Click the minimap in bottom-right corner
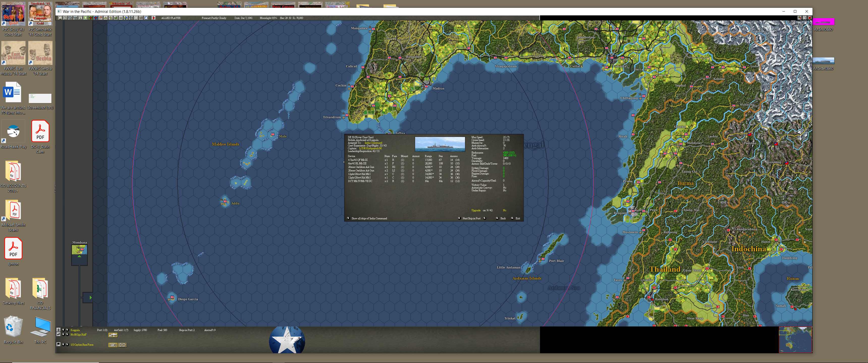 pos(795,340)
